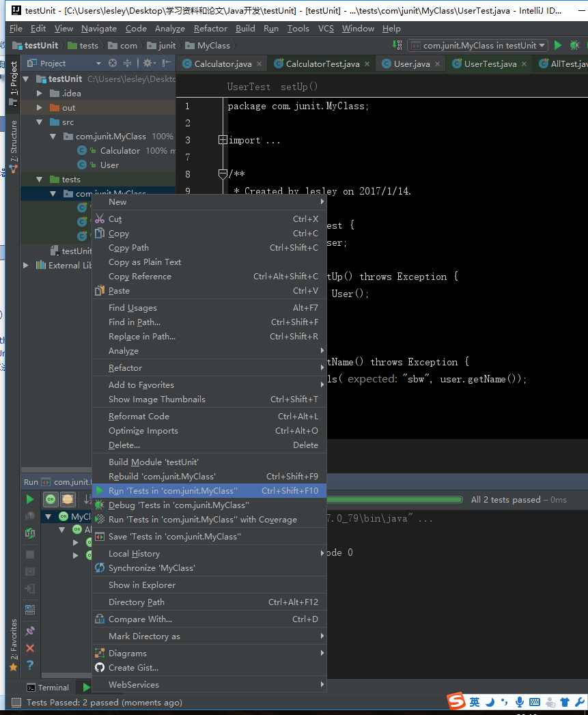Open the Terminal tool window button
Image resolution: width=588 pixels, height=715 pixels.
click(47, 687)
